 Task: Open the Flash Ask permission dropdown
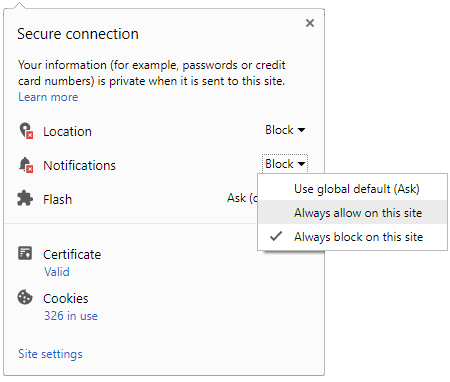242,198
